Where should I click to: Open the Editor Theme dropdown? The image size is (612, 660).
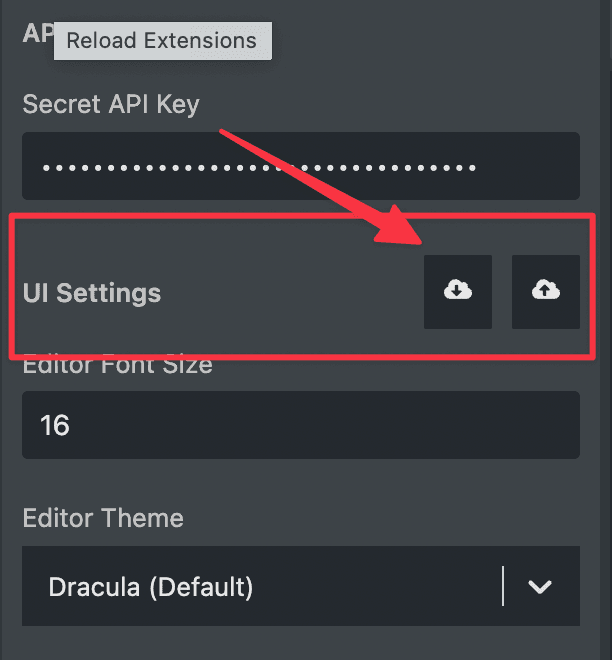pos(301,586)
